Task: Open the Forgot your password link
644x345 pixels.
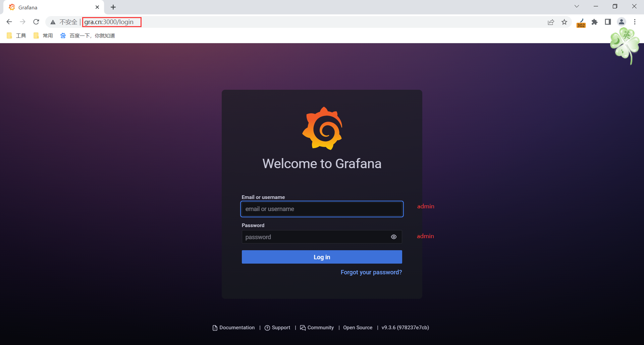Action: click(x=371, y=272)
